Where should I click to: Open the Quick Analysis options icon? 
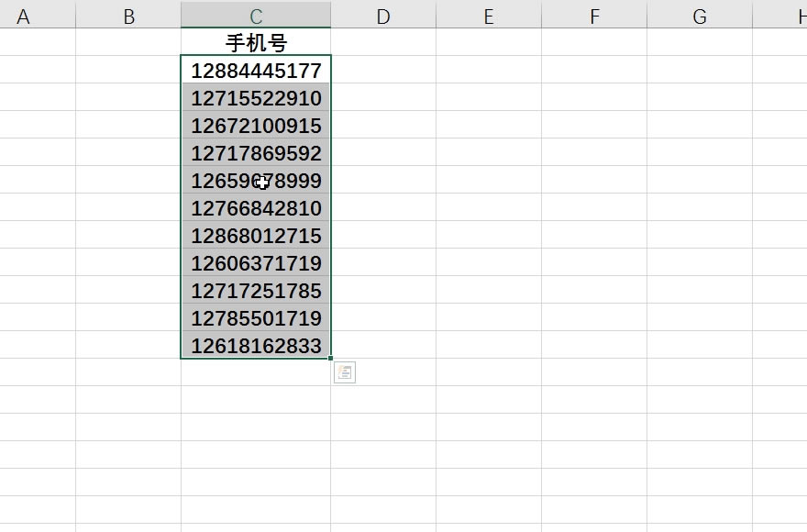pyautogui.click(x=344, y=372)
